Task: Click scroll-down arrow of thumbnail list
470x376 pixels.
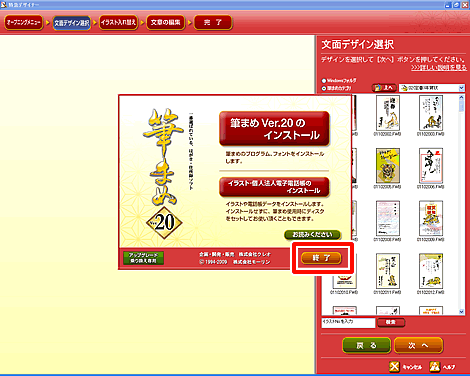Action: pos(462,312)
